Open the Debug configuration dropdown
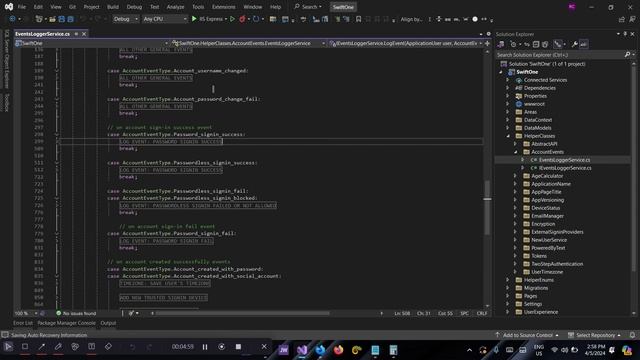 click(x=125, y=19)
